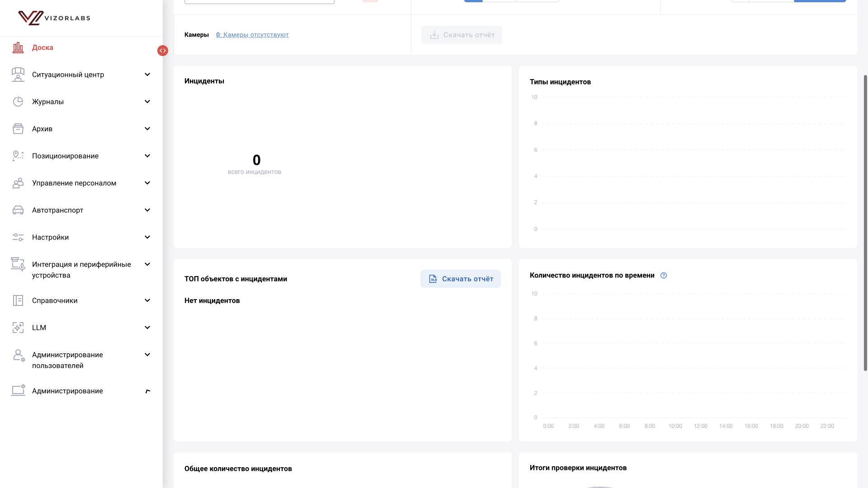The width and height of the screenshot is (868, 488).
Task: Expand the Журналы chevron
Action: tap(147, 102)
